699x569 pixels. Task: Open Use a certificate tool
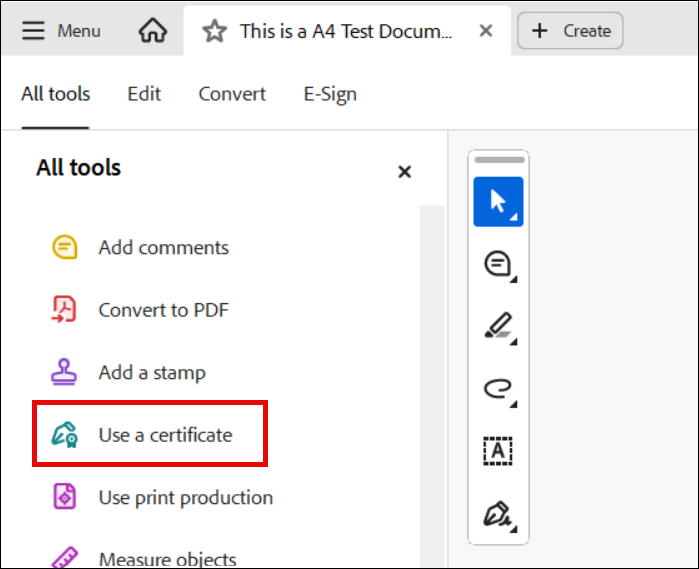coord(165,435)
